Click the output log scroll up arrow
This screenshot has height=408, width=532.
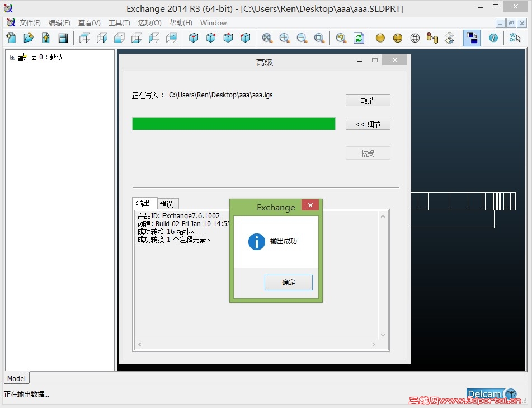coord(383,216)
